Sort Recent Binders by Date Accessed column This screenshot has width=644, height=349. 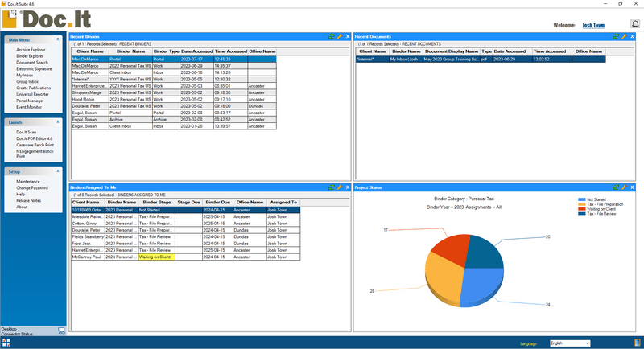pos(196,51)
